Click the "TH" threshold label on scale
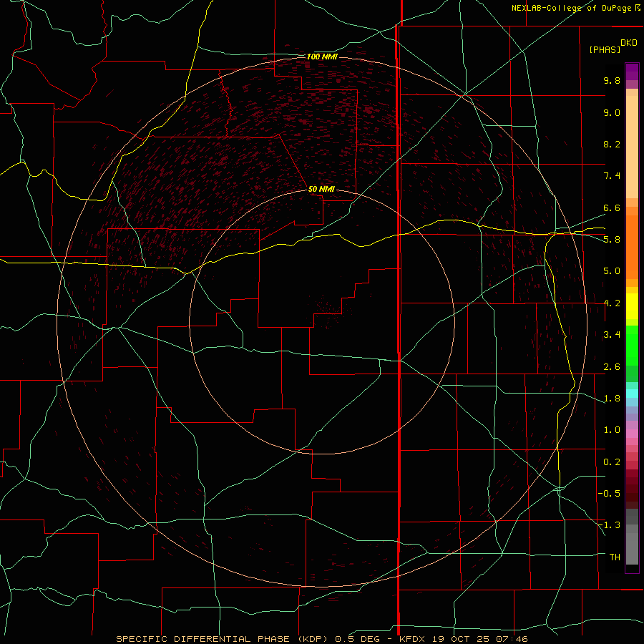 point(615,557)
